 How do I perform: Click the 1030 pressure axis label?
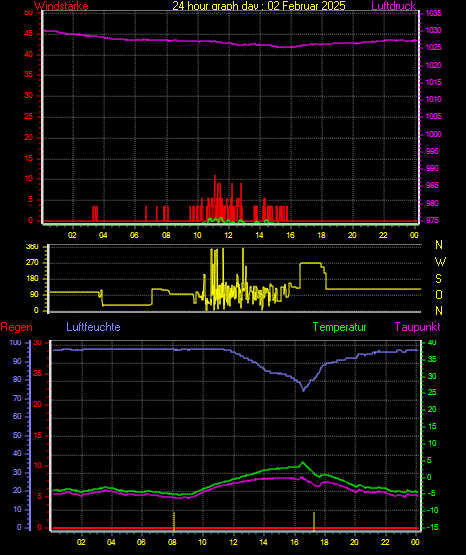click(433, 30)
